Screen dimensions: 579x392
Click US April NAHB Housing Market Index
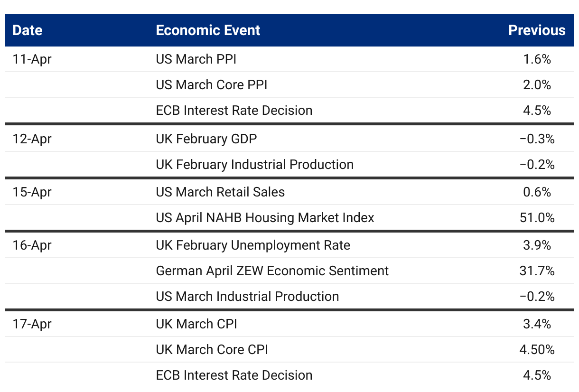coord(265,218)
